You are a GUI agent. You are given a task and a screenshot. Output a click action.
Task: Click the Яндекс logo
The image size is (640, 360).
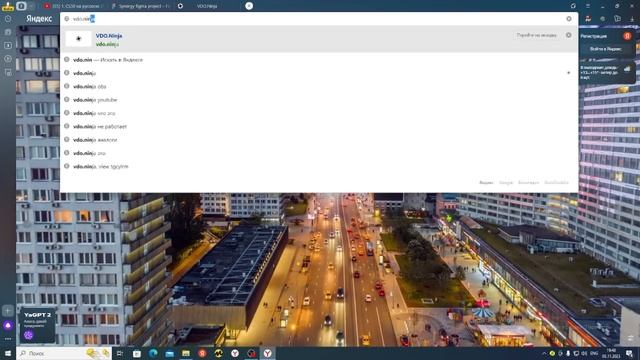click(39, 18)
